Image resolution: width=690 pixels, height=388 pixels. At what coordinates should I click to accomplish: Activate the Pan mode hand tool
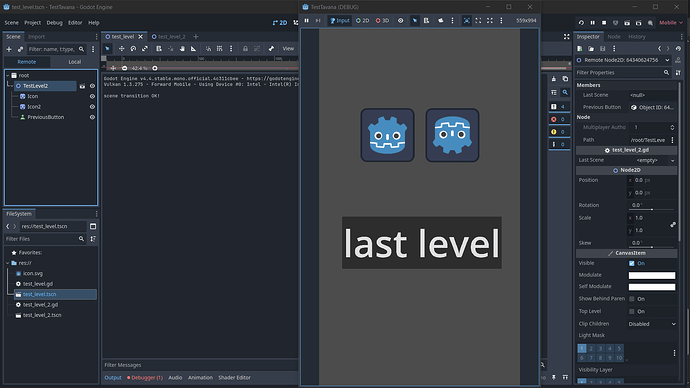click(x=182, y=49)
